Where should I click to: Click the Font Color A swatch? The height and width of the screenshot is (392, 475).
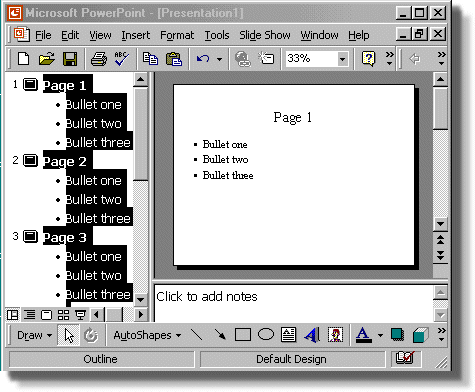[x=363, y=335]
